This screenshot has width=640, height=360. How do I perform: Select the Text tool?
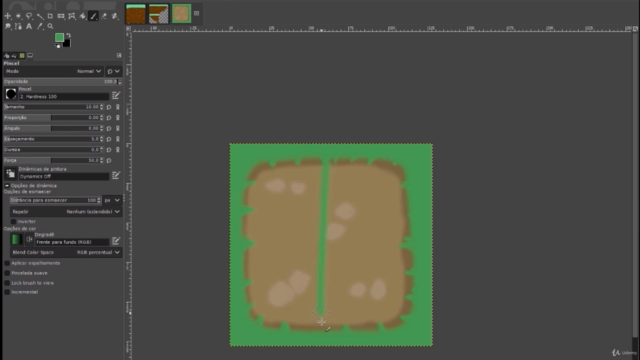click(x=29, y=26)
